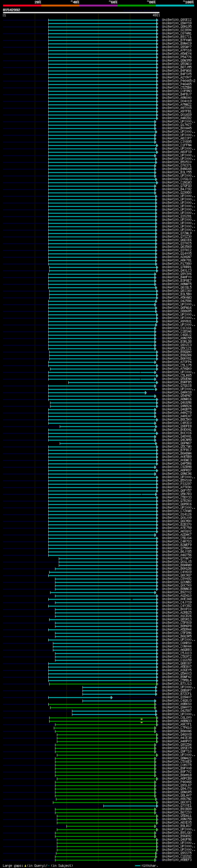This screenshot has width=197, height=868.
Task: Click the short cyan alignment bar for Q39407
Action: coord(80,697)
